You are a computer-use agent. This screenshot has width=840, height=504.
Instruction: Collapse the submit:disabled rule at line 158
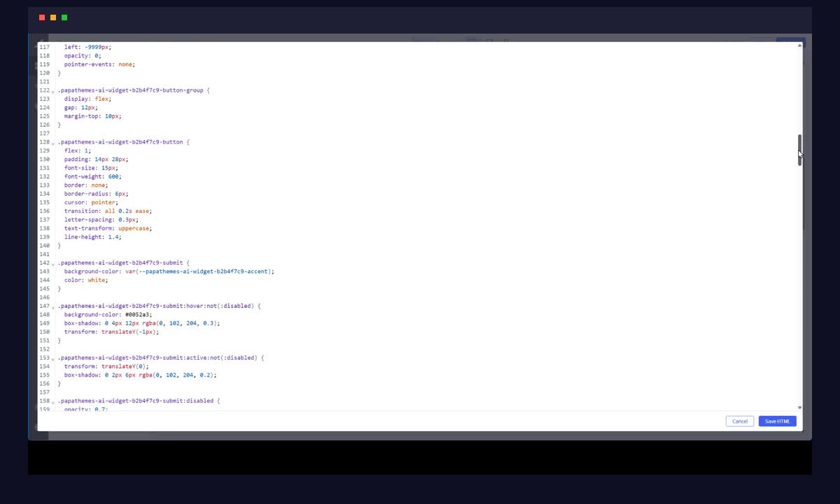(x=55, y=400)
